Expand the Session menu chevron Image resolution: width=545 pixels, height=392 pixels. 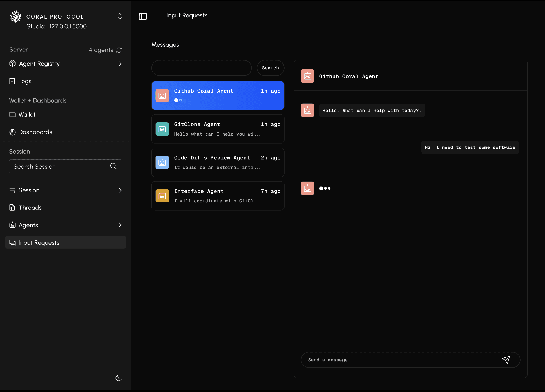tap(120, 190)
